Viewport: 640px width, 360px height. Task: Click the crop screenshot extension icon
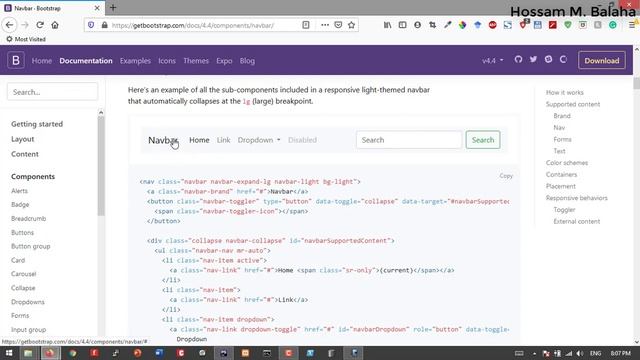pyautogui.click(x=432, y=25)
